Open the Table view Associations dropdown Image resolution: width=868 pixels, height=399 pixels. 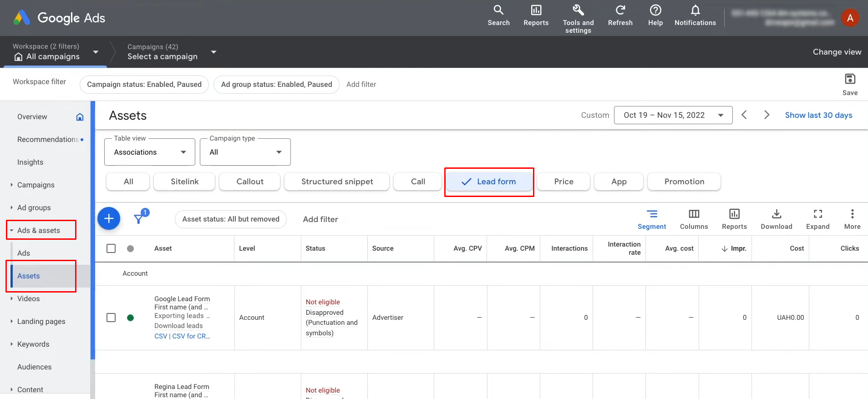click(150, 152)
